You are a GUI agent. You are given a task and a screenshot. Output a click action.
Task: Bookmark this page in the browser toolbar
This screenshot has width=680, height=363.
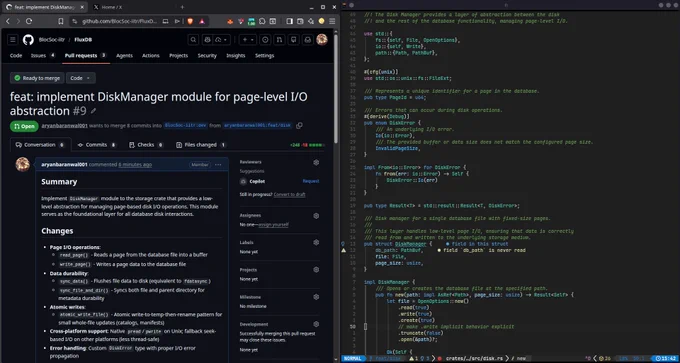(x=61, y=21)
